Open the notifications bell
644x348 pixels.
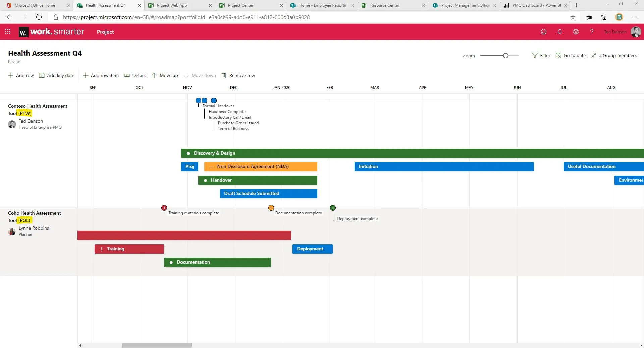point(559,32)
